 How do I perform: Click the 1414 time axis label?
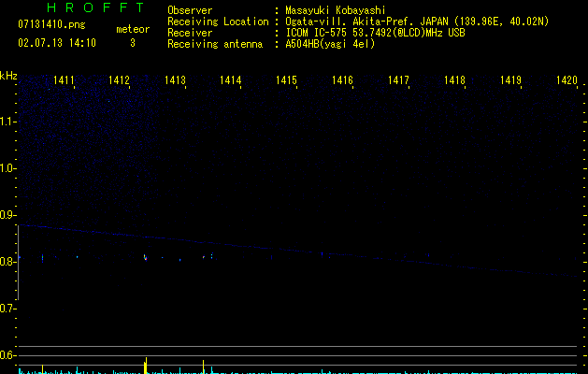point(231,80)
